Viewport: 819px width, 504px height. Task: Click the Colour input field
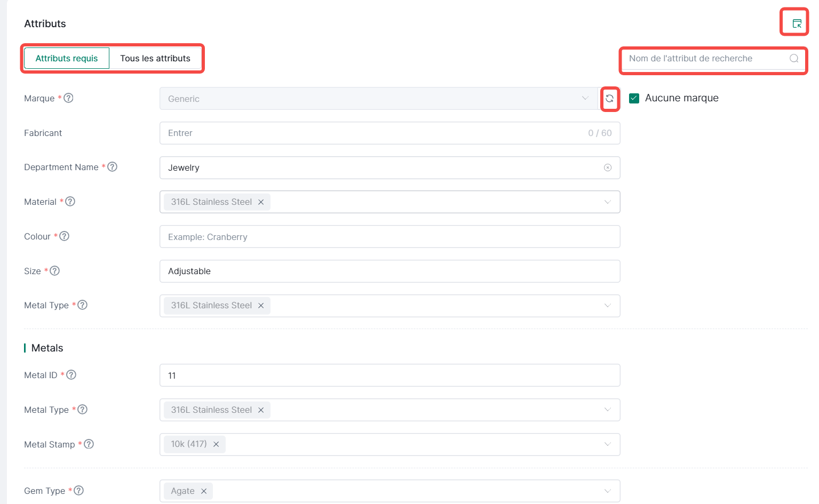click(389, 237)
